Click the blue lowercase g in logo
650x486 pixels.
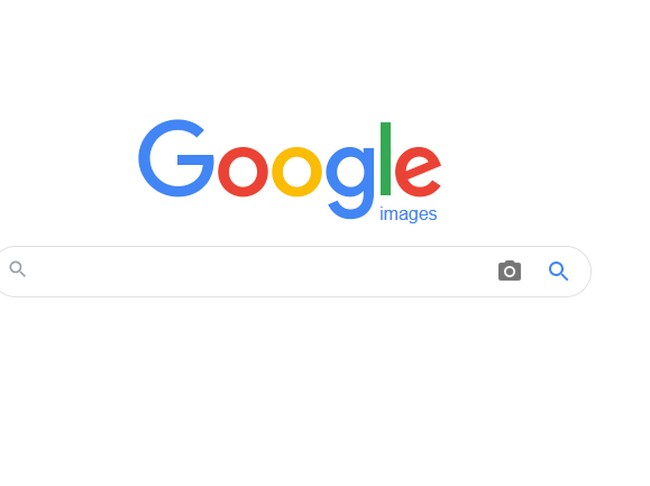[x=350, y=182]
